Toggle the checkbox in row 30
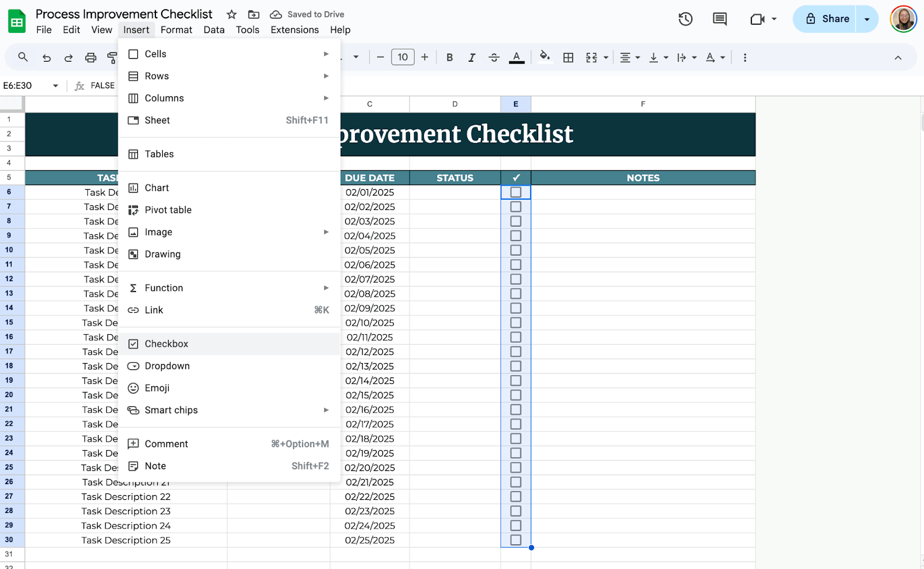This screenshot has width=924, height=569. 516,540
